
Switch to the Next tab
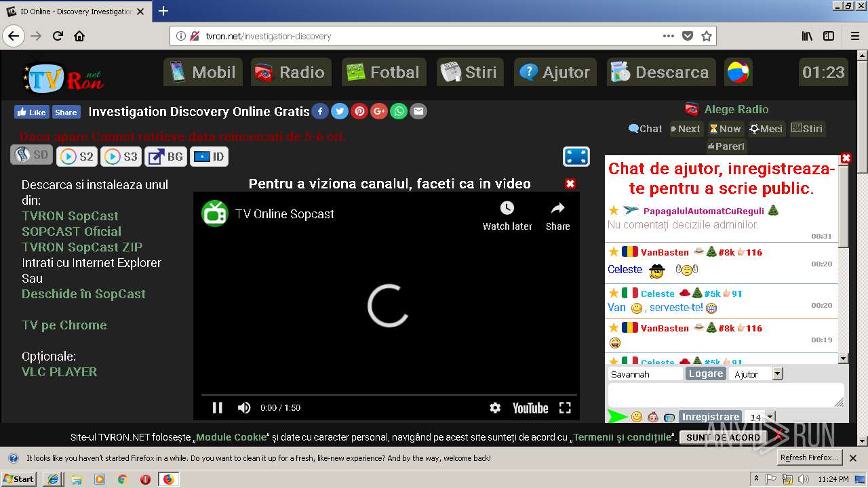tap(686, 128)
